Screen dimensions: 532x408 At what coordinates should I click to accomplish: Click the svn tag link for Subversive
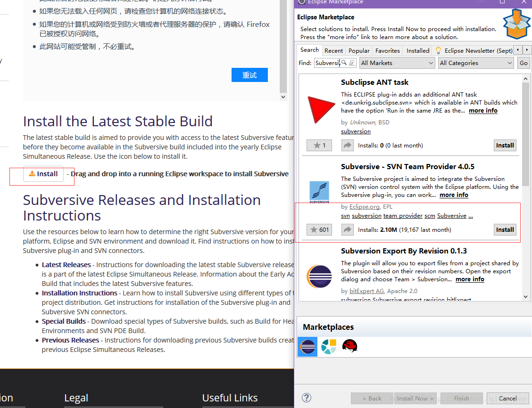tap(345, 216)
